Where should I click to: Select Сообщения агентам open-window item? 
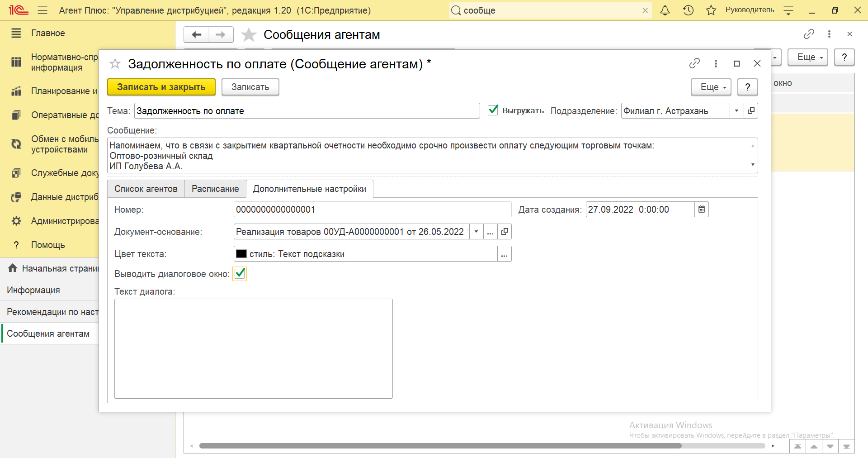point(49,334)
